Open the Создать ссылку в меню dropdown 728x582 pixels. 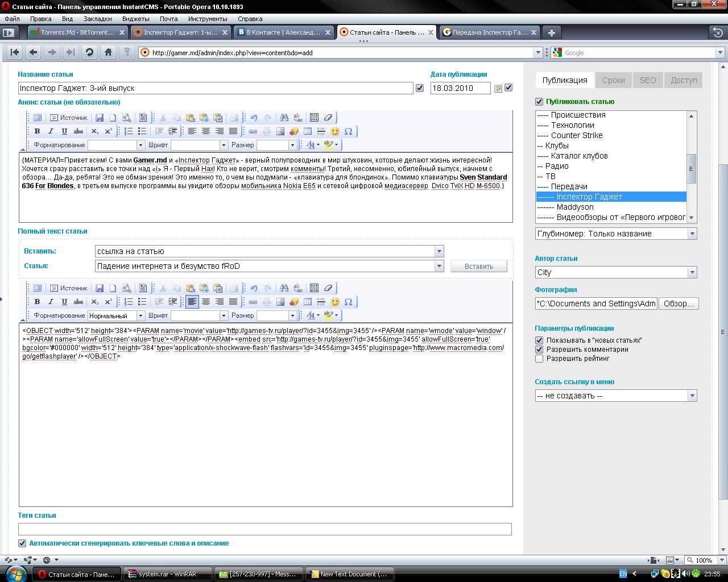coord(616,396)
